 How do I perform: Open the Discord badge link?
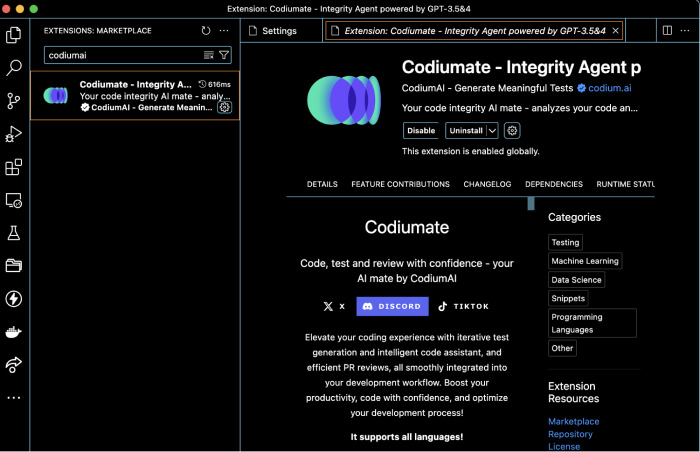tap(392, 306)
